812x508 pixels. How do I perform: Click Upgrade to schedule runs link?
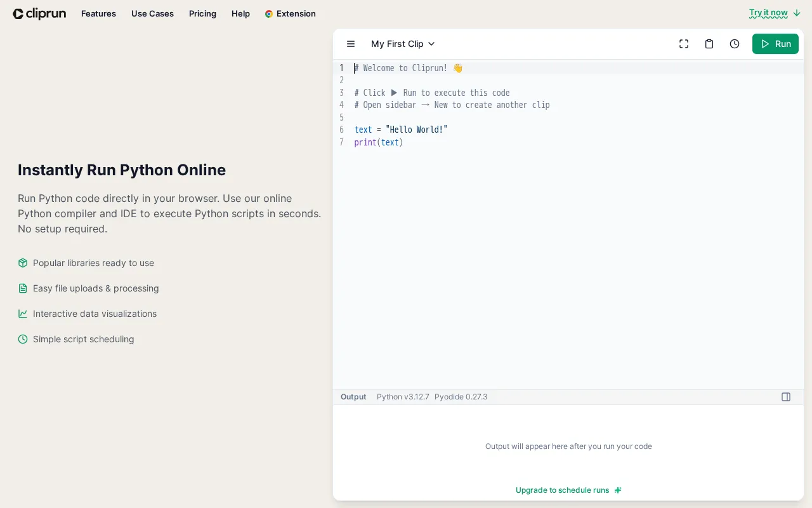pyautogui.click(x=562, y=490)
